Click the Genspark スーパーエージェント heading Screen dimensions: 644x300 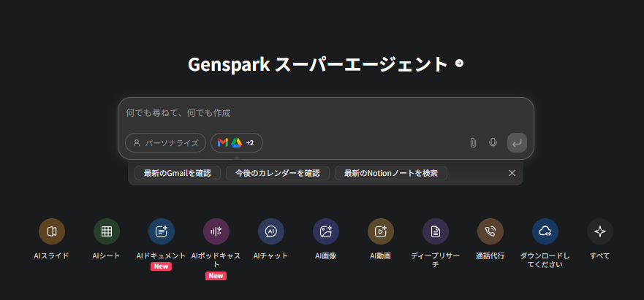click(x=318, y=64)
